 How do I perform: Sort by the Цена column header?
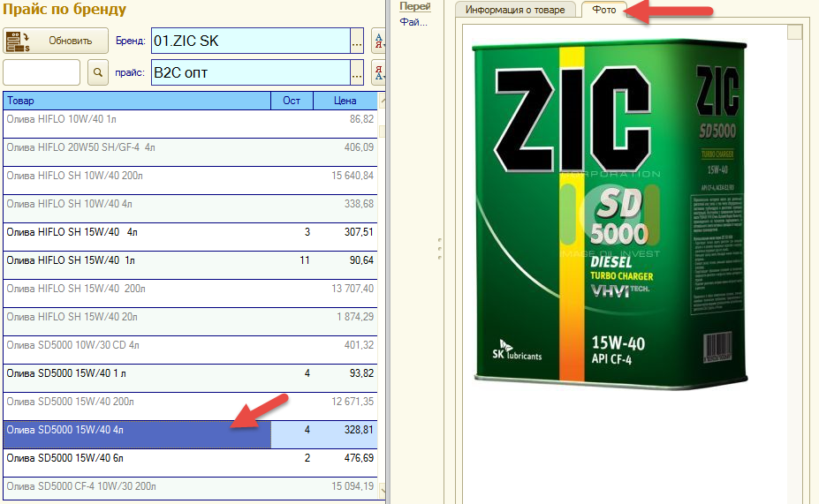pyautogui.click(x=345, y=101)
